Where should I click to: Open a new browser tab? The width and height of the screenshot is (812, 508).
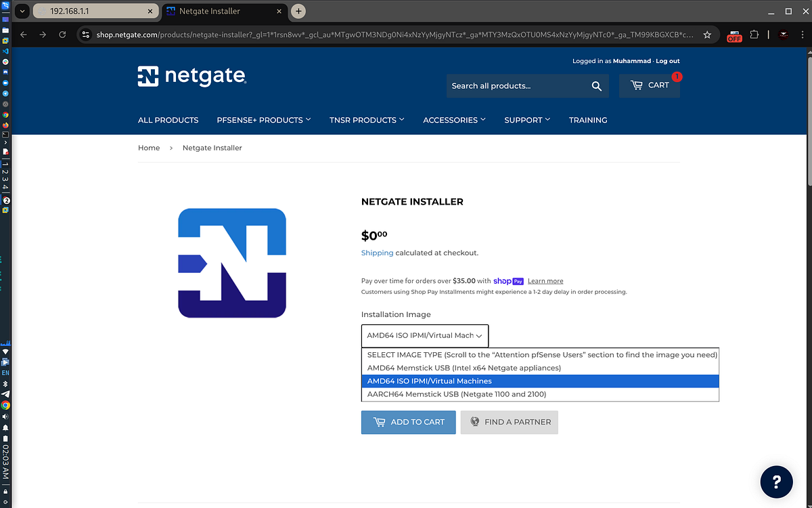[x=299, y=12]
